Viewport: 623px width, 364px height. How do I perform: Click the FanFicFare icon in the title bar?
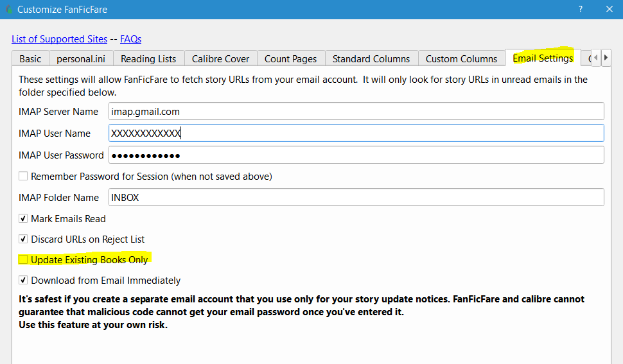[8, 10]
